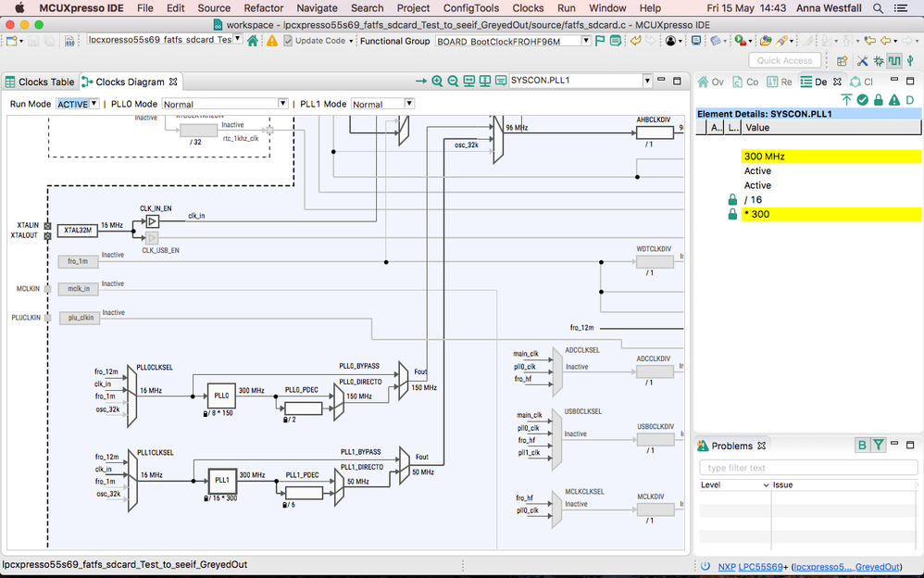The image size is (924, 578).
Task: Click the NXP link at bottom right
Action: [727, 566]
